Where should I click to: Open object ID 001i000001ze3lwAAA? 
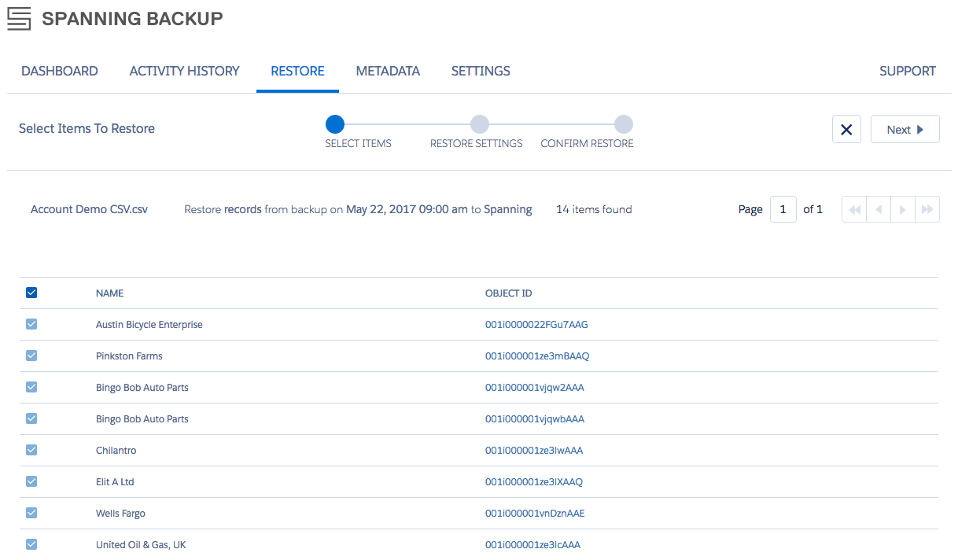pos(534,451)
